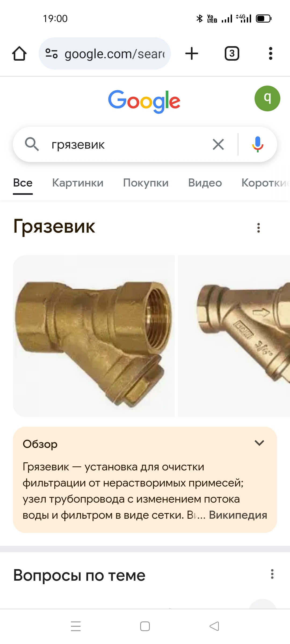The image size is (290, 644).
Task: Open options menu beside Вопросы по теме
Action: point(272,574)
